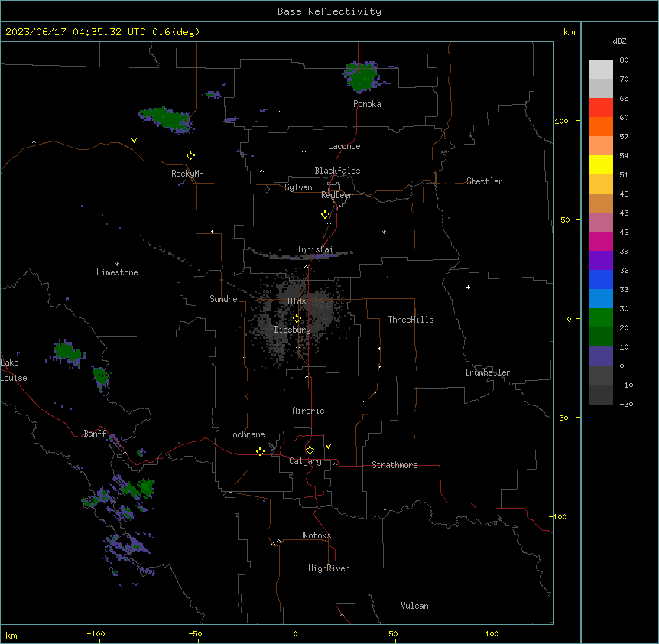Click the yellow diamond marker south of RedDeer
Screen dimensions: 659x644
[x=326, y=215]
